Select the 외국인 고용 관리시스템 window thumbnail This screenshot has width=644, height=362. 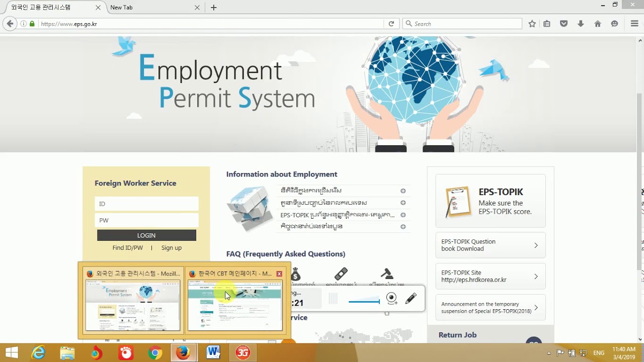tap(133, 301)
